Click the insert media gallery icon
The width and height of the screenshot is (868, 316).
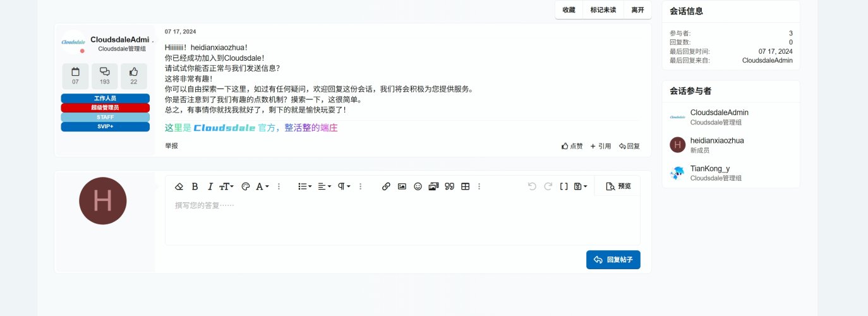click(433, 186)
